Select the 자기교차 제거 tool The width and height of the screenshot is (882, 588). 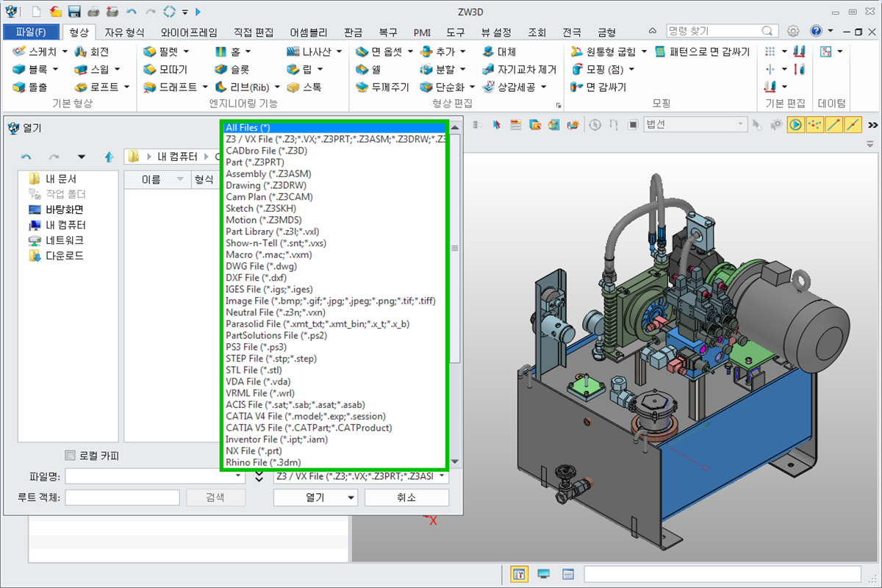point(519,69)
